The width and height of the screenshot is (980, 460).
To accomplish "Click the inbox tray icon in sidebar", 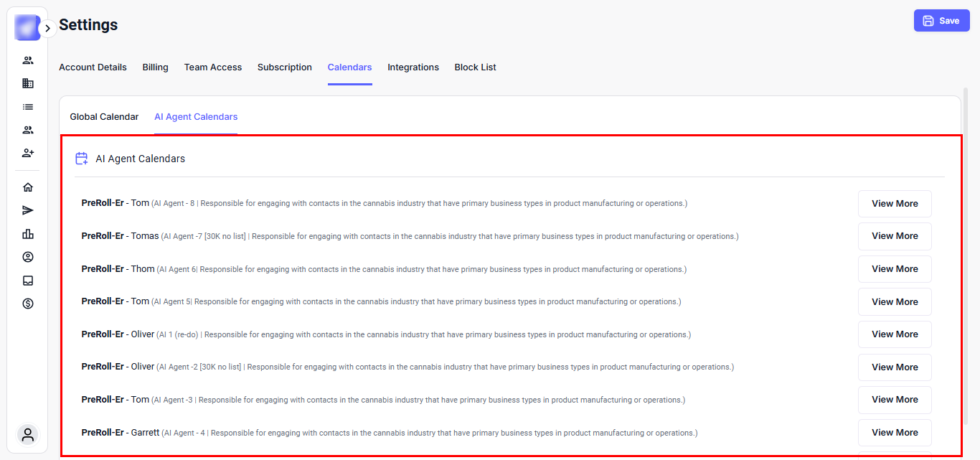I will tap(28, 281).
